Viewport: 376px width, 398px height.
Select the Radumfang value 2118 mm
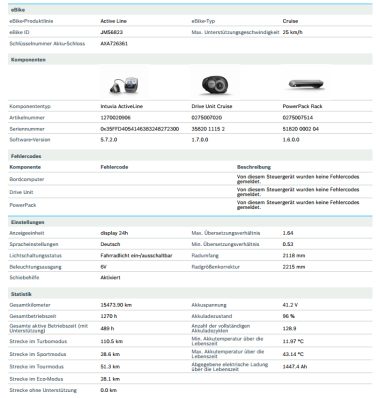point(294,256)
